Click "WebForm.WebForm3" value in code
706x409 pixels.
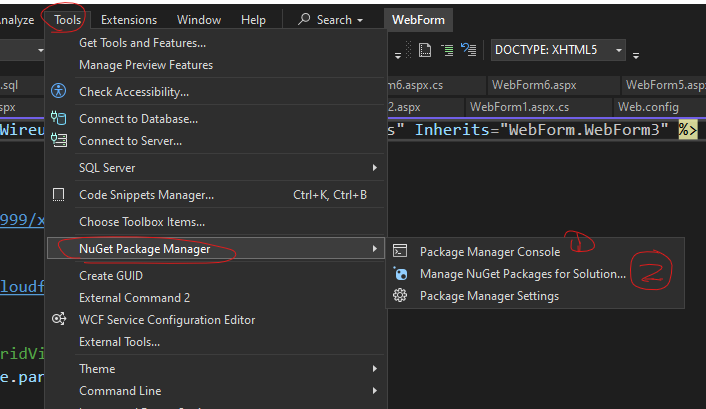584,130
